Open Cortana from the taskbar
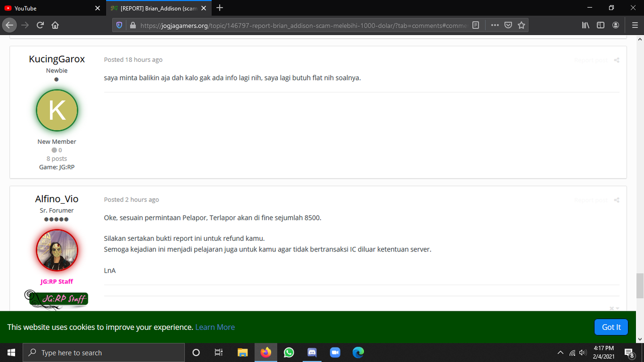The image size is (644, 362). tap(196, 352)
